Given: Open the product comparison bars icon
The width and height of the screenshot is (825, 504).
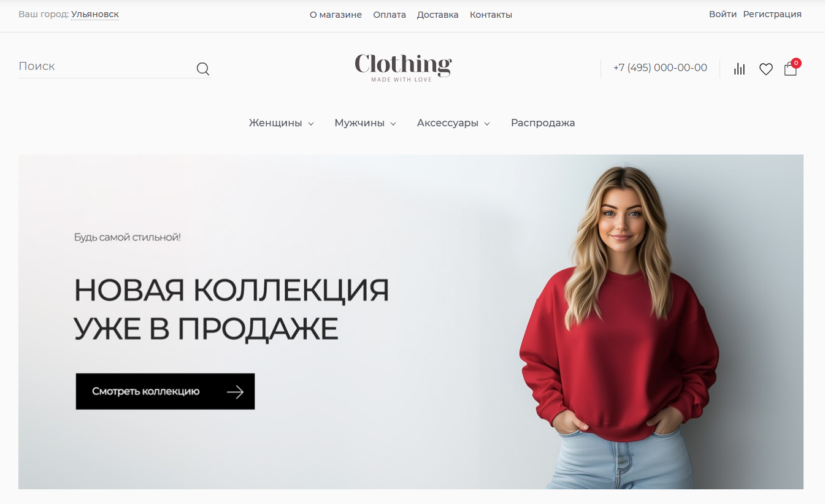Looking at the screenshot, I should (x=740, y=69).
